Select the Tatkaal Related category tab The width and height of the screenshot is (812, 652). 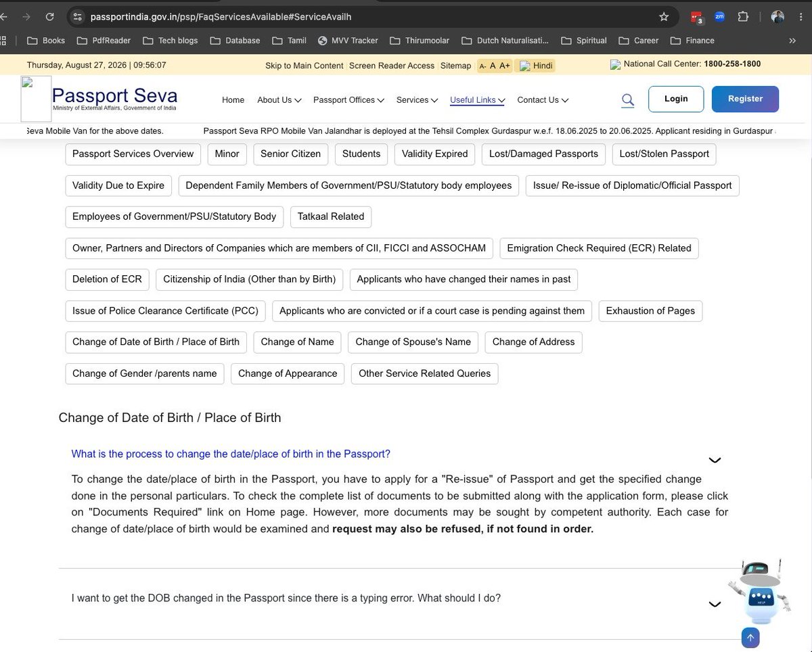[x=331, y=216]
